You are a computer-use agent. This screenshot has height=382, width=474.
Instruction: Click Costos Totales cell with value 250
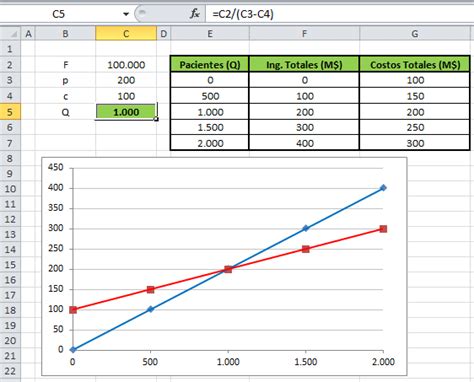(415, 128)
